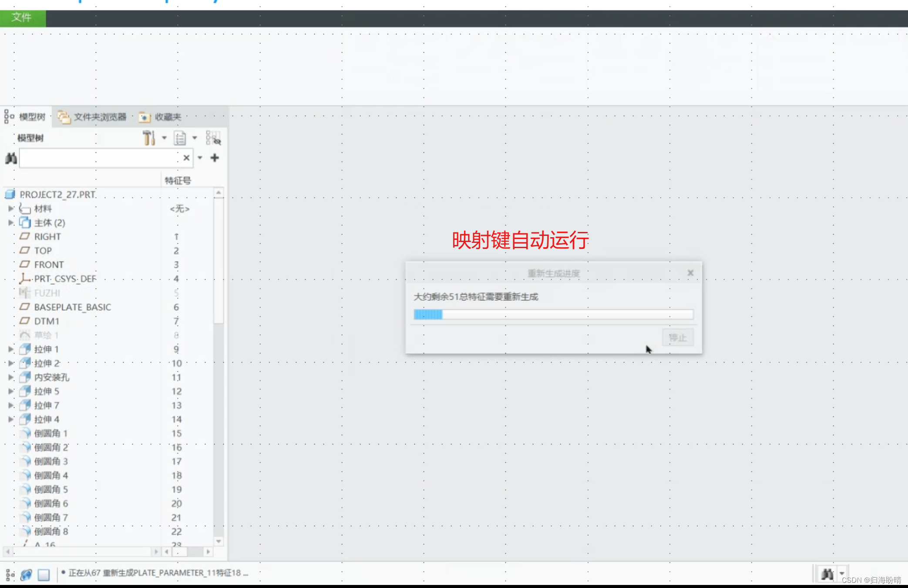
Task: Switch to the 收藏夹 favorites tab
Action: tap(160, 117)
